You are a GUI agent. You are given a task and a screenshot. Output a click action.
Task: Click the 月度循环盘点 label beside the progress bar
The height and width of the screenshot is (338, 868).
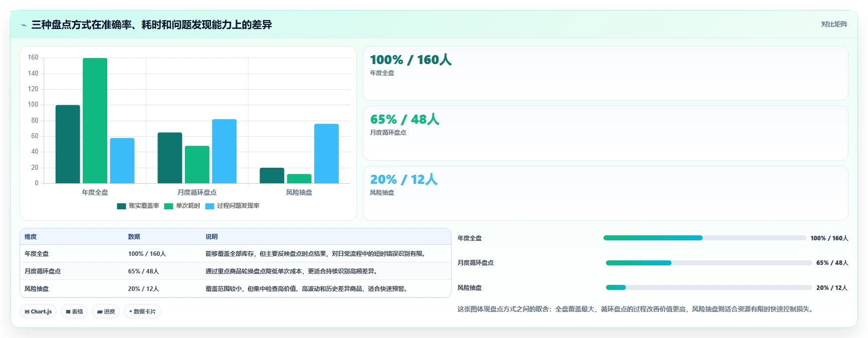point(476,263)
